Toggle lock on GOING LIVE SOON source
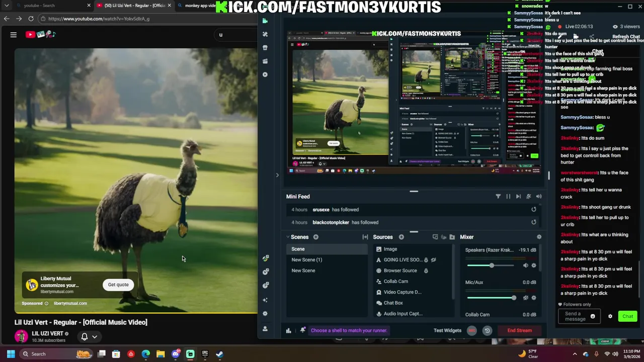644x362 pixels. pos(426,260)
